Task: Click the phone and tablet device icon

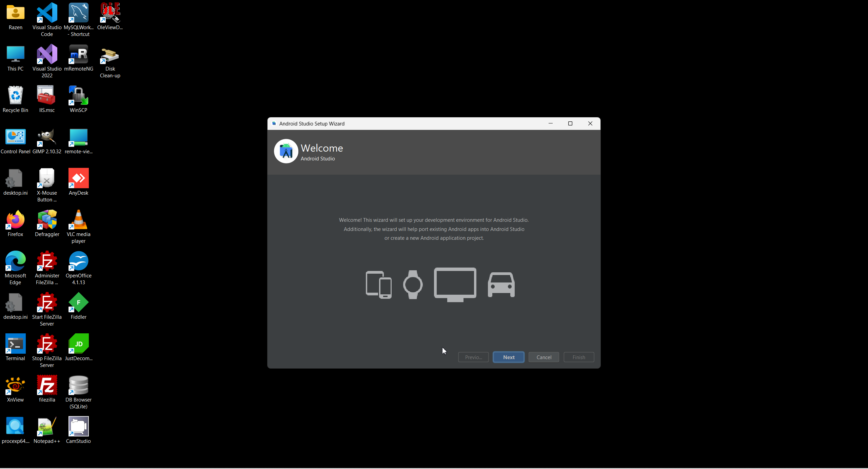Action: (x=378, y=285)
